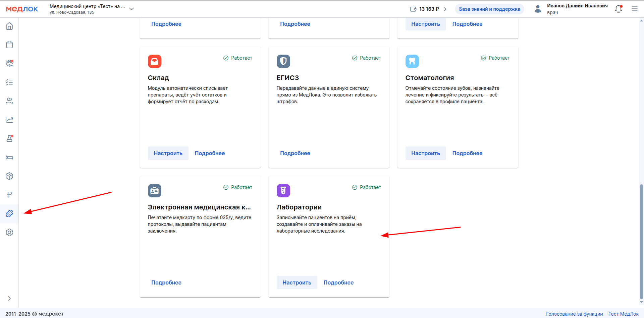Expand the left sidebar with chevron
644x318 pixels.
(9, 298)
